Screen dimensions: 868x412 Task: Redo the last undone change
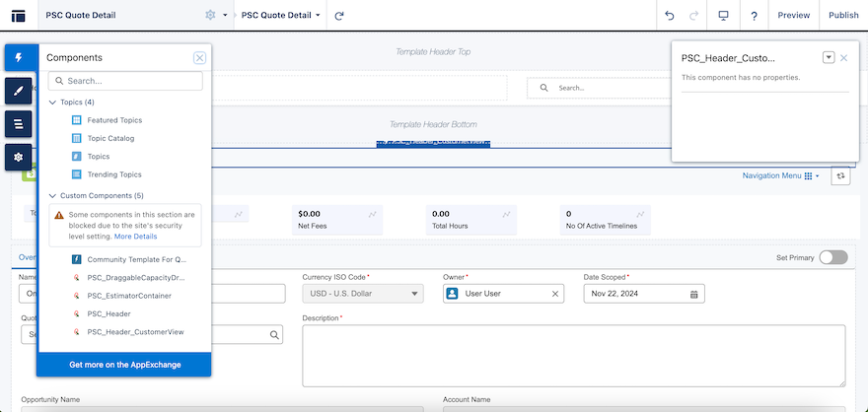[x=693, y=16]
